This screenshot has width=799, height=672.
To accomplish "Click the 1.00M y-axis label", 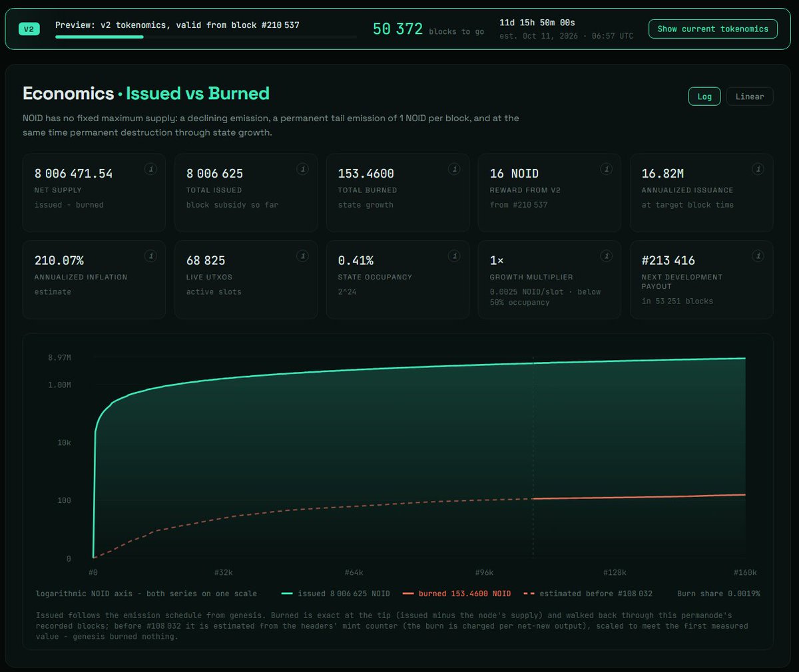I will (59, 385).
